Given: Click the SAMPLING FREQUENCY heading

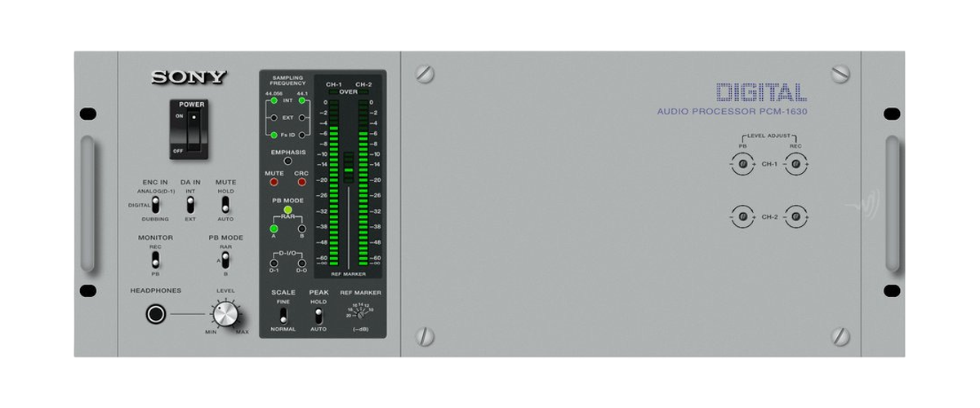Looking at the screenshot, I should point(288,81).
